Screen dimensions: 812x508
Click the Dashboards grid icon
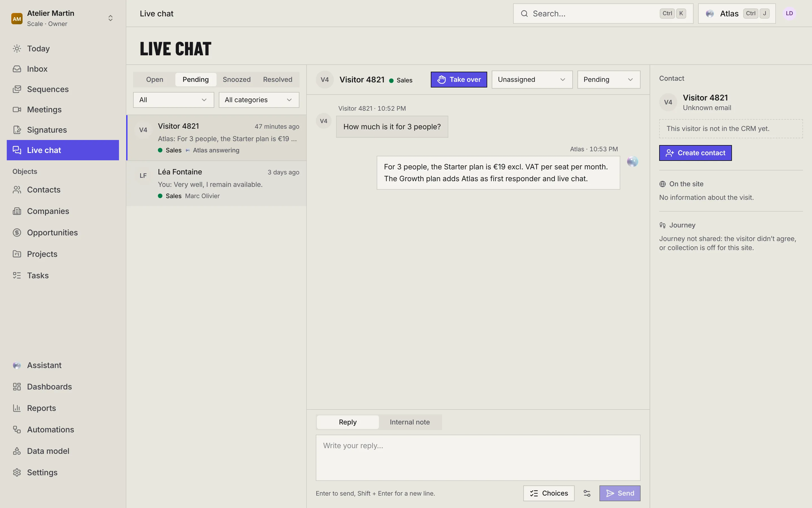click(17, 387)
